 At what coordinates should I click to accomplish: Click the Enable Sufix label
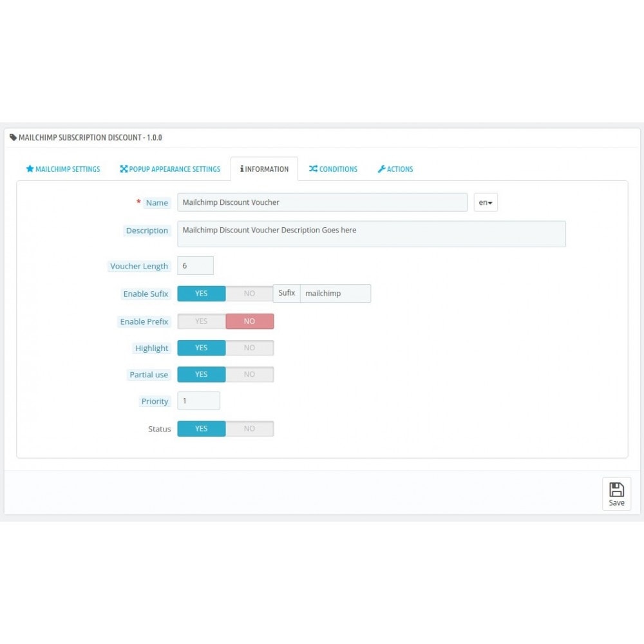(x=146, y=294)
